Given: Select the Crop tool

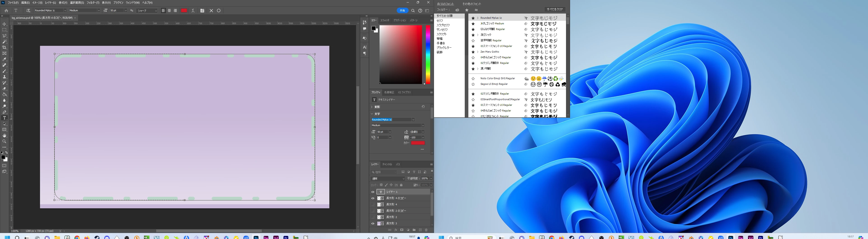Looking at the screenshot, I should tap(4, 47).
